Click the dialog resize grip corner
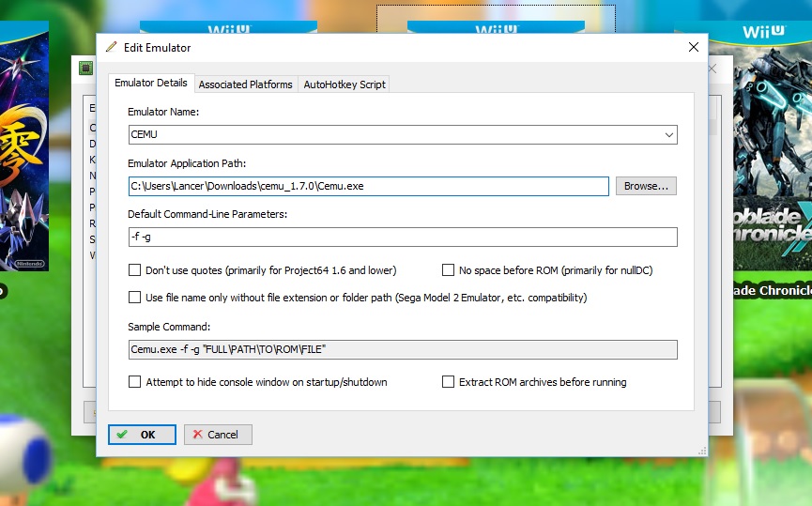 (702, 452)
